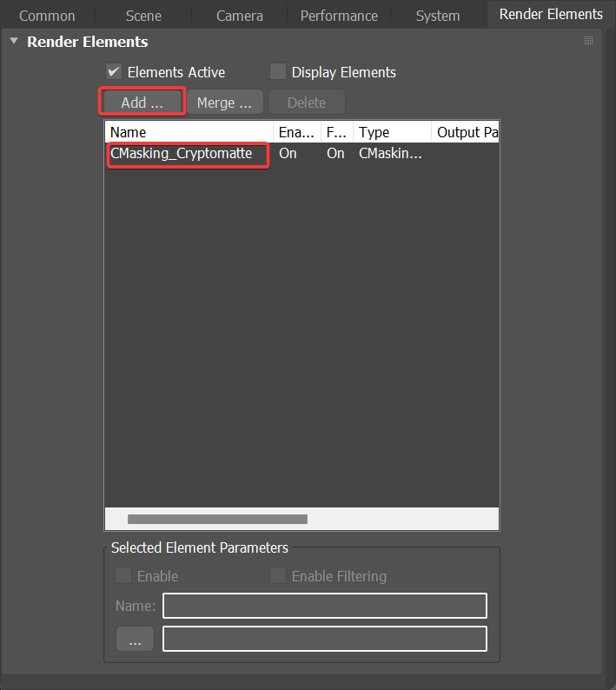Toggle the Enable Filtering checkbox
Image resolution: width=616 pixels, height=690 pixels.
(x=278, y=576)
